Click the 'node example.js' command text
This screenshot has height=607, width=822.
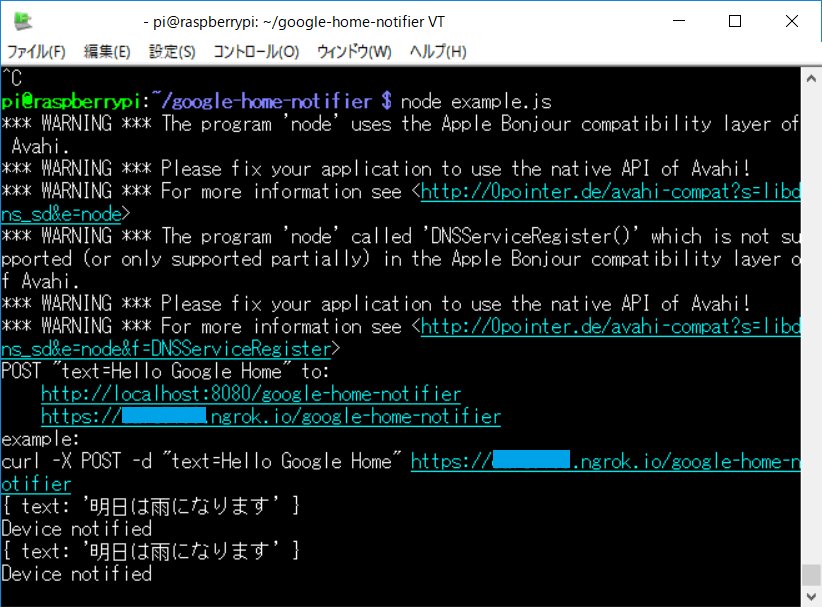click(x=476, y=101)
